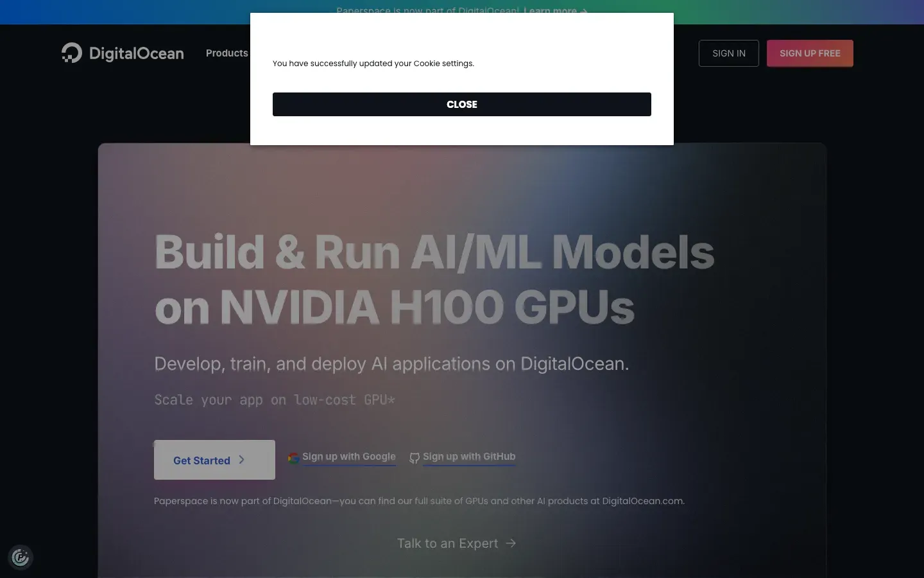Open the Products menu
The height and width of the screenshot is (578, 924).
tap(227, 53)
